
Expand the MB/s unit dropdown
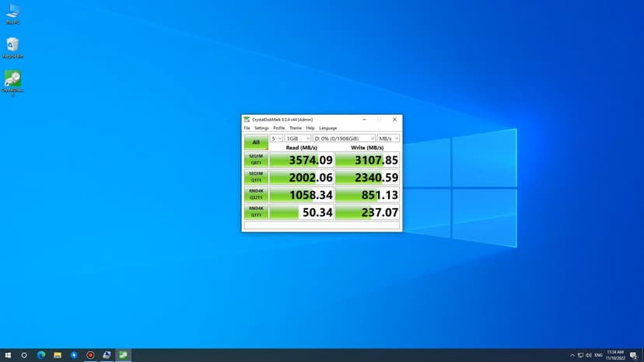click(x=388, y=138)
